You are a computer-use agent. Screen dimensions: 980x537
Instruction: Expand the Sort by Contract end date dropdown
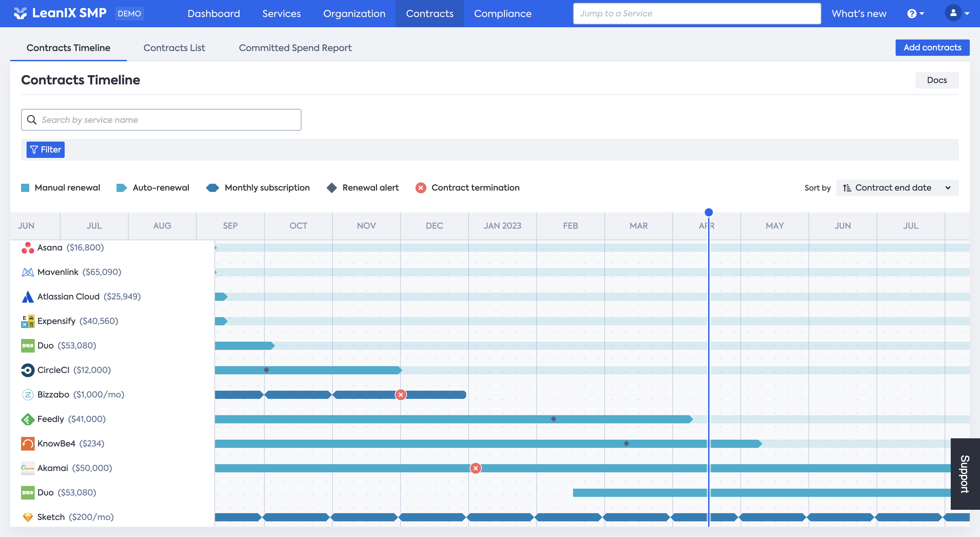pyautogui.click(x=897, y=188)
